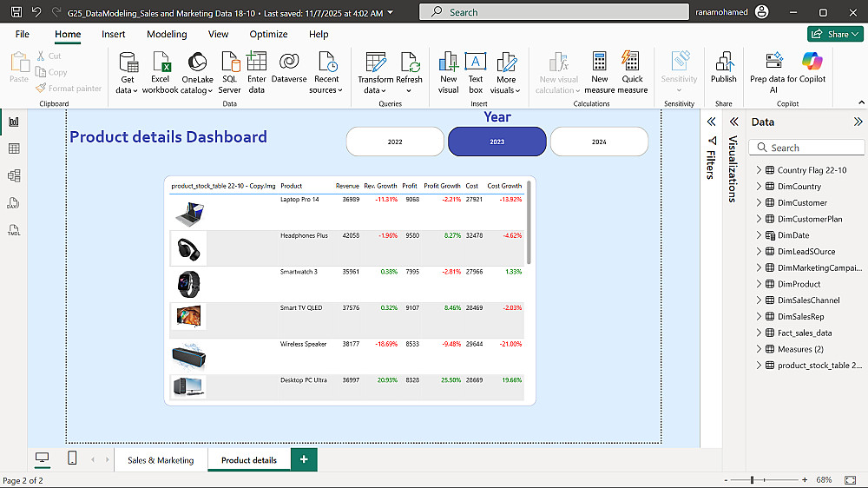This screenshot has width=868, height=488.
Task: Open the file title dropdown arrow
Action: [391, 12]
